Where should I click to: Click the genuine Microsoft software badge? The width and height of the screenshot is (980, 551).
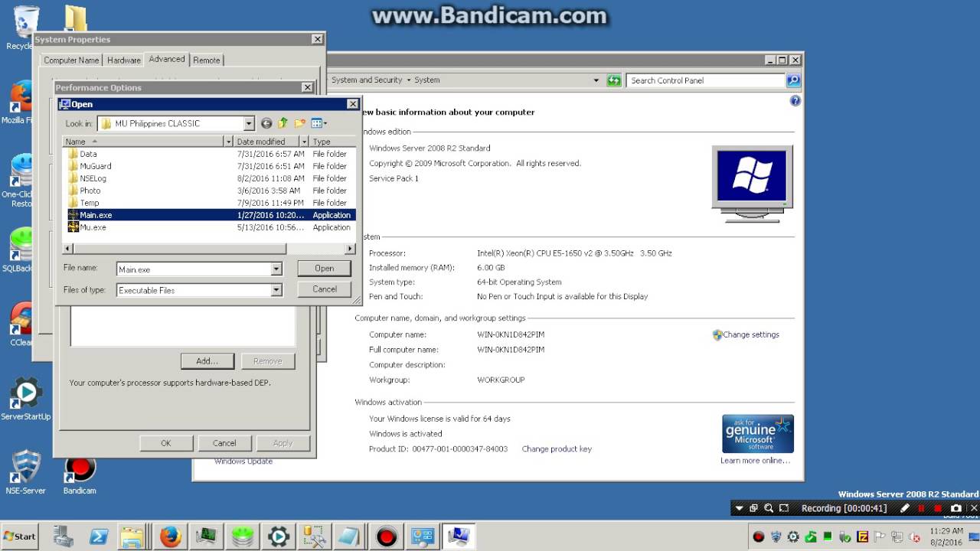point(758,434)
